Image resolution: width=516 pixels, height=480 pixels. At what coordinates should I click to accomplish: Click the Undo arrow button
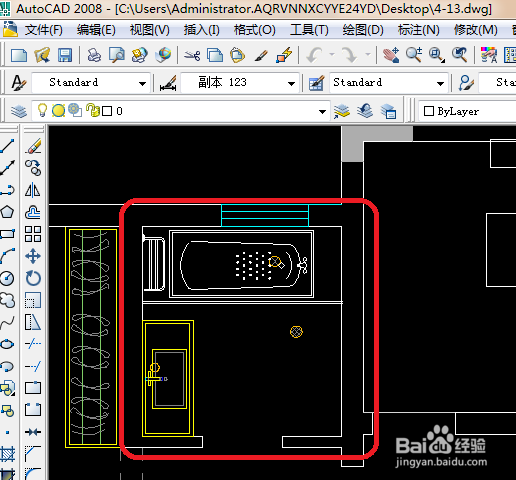pos(314,55)
